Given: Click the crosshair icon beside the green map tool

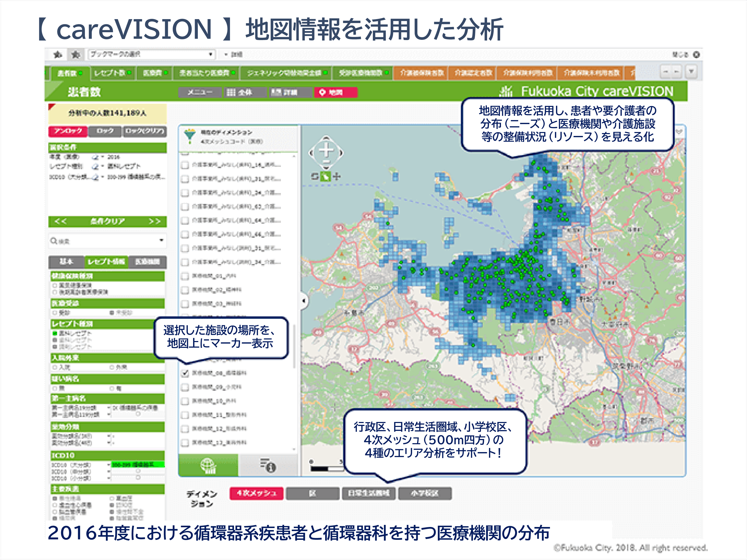Looking at the screenshot, I should (337, 176).
